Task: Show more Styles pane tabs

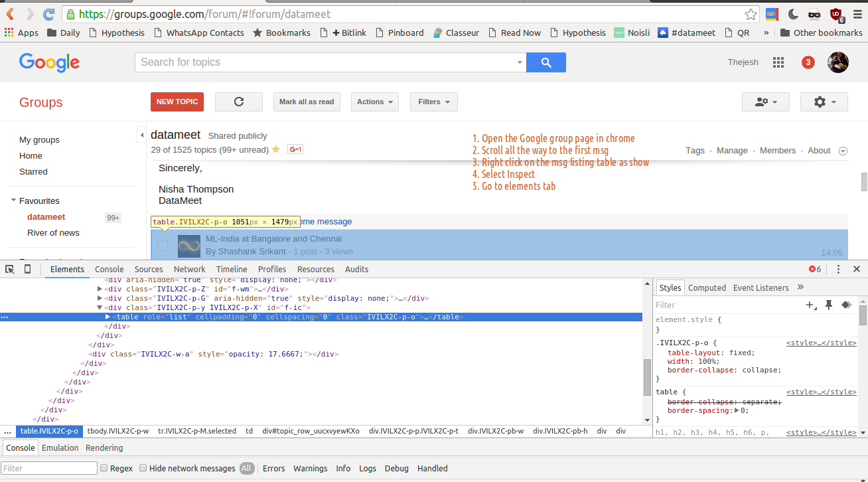Action: point(800,287)
